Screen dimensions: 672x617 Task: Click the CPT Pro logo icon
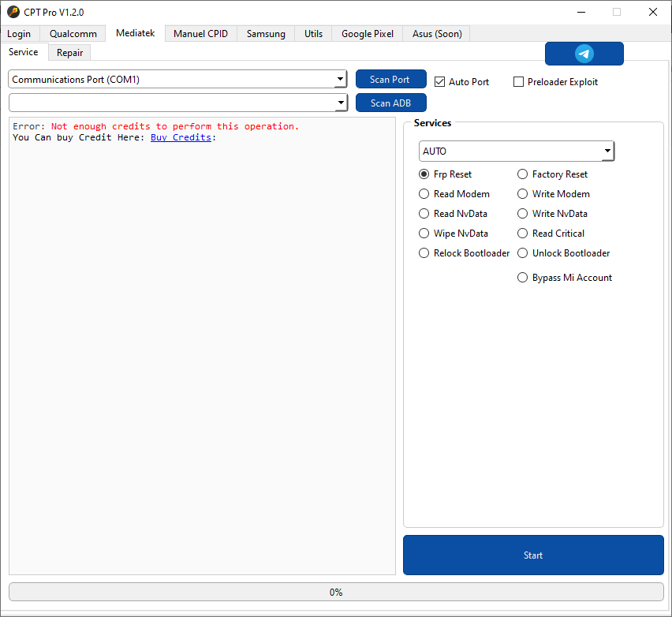13,12
